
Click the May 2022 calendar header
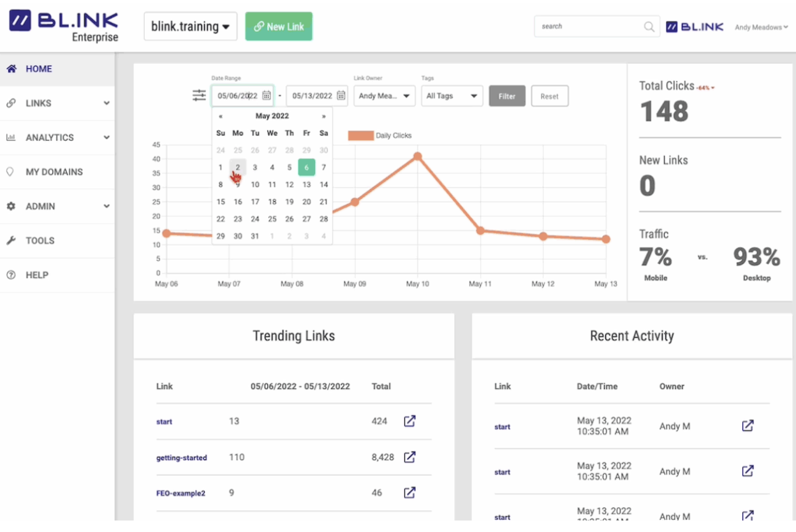click(x=272, y=116)
